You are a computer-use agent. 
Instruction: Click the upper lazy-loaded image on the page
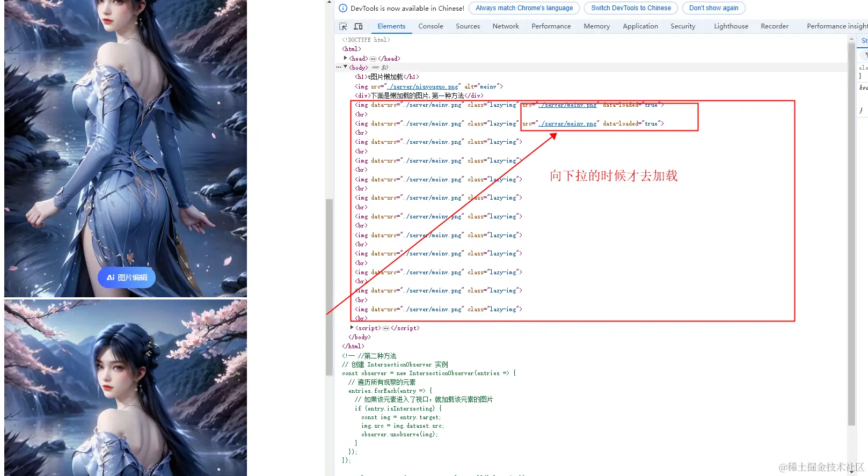(x=126, y=149)
